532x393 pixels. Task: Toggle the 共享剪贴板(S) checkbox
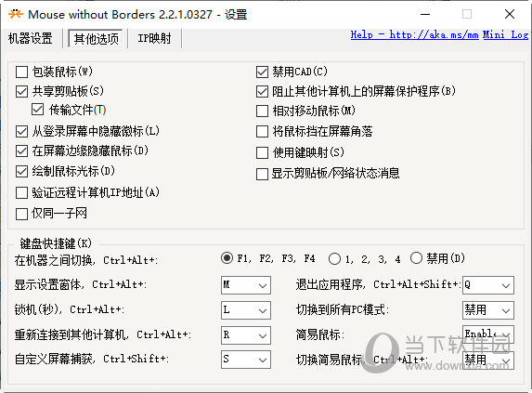pyautogui.click(x=21, y=91)
